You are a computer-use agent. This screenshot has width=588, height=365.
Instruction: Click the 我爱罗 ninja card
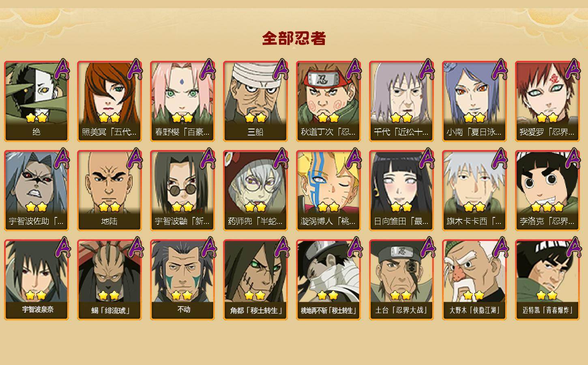547,101
